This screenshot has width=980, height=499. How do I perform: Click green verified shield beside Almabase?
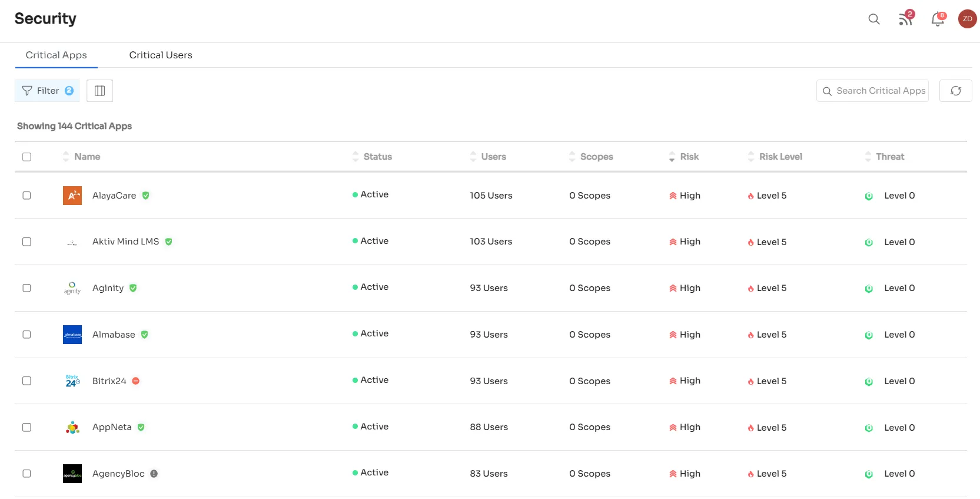[x=144, y=335]
